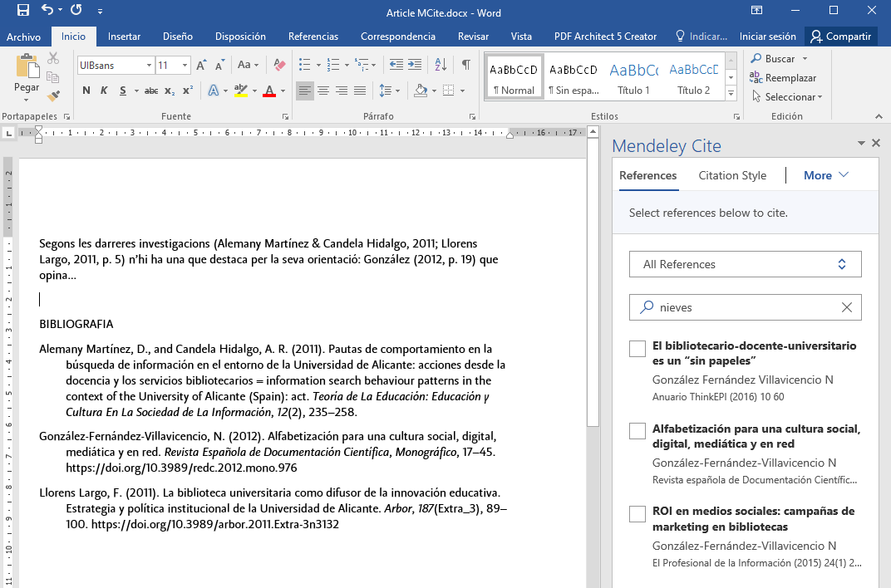
Task: Select the Citation Style tab
Action: coord(732,175)
